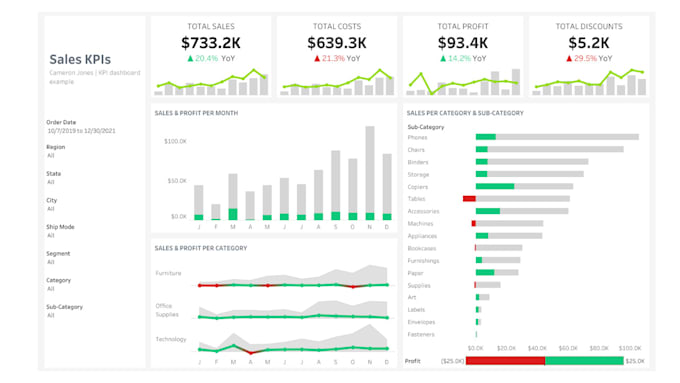Viewport: 680px width, 383px height.
Task: Click the Sales & Profit Per Category title
Action: tap(201, 248)
